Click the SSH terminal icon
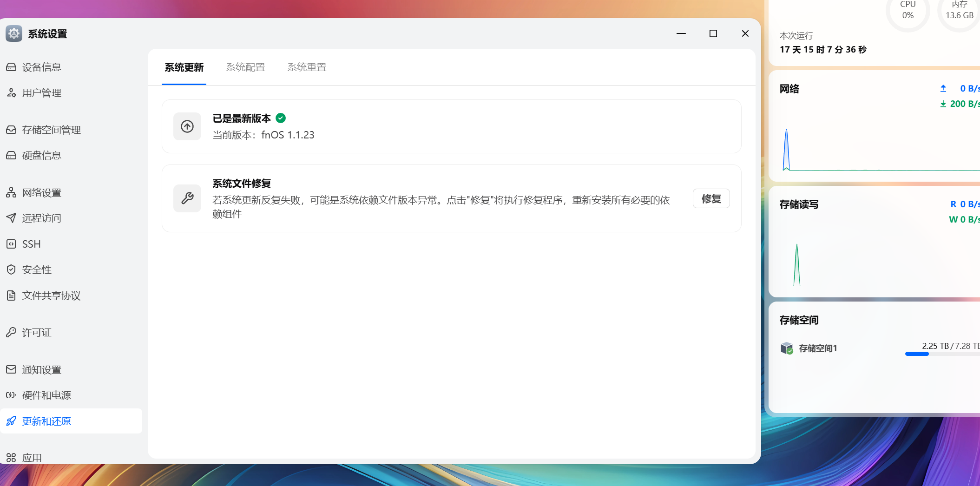 tap(11, 244)
